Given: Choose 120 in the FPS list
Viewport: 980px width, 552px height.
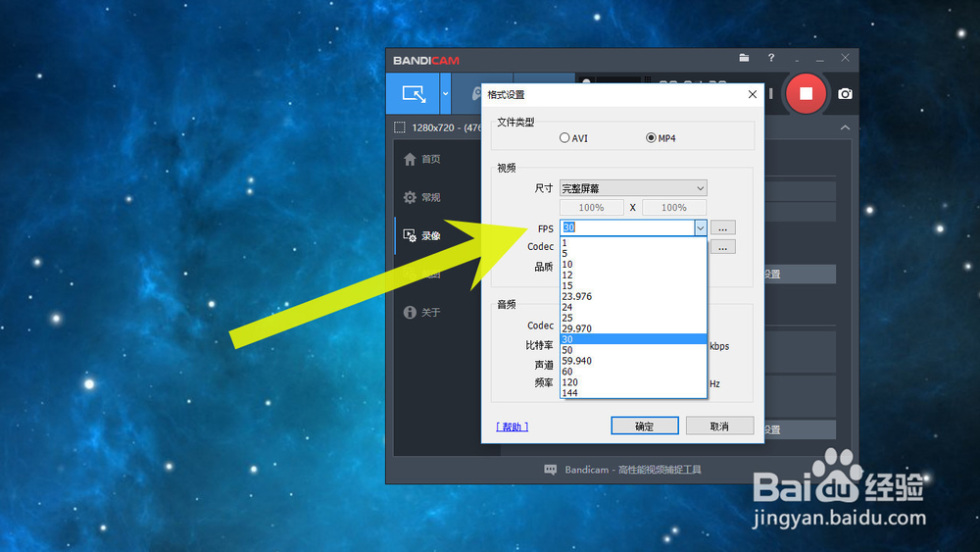Looking at the screenshot, I should pos(633,382).
